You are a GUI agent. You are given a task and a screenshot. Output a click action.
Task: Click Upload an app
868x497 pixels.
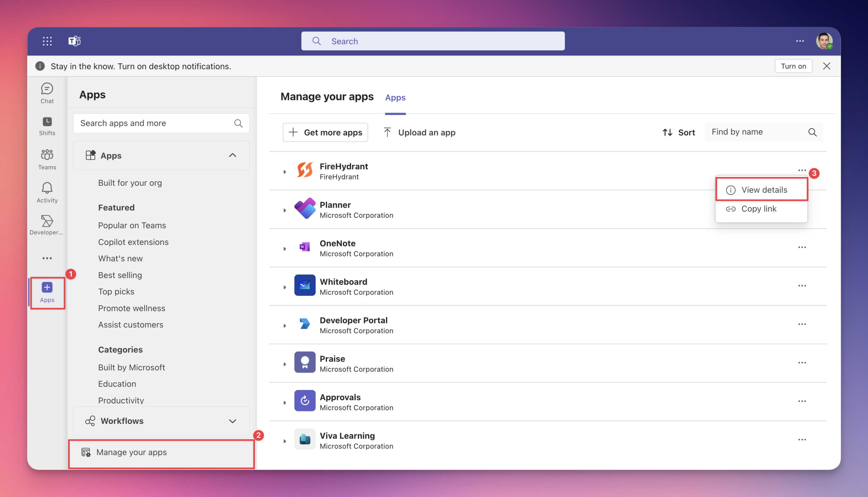419,132
